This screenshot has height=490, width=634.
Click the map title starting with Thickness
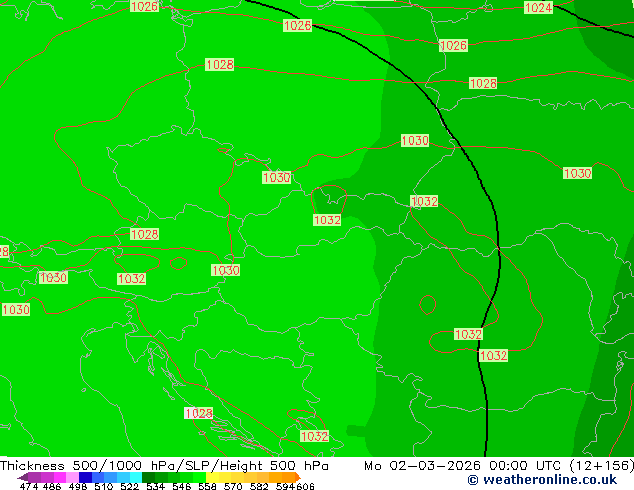[x=164, y=466]
